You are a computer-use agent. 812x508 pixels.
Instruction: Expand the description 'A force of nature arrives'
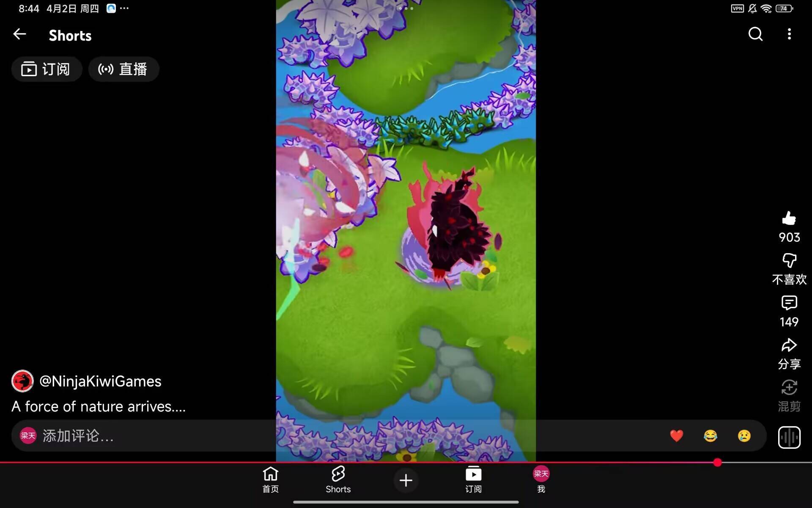pyautogui.click(x=99, y=406)
